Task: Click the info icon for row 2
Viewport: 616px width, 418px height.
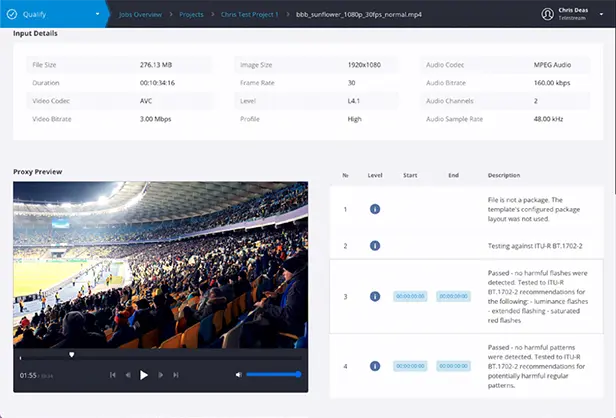Action: pyautogui.click(x=375, y=246)
